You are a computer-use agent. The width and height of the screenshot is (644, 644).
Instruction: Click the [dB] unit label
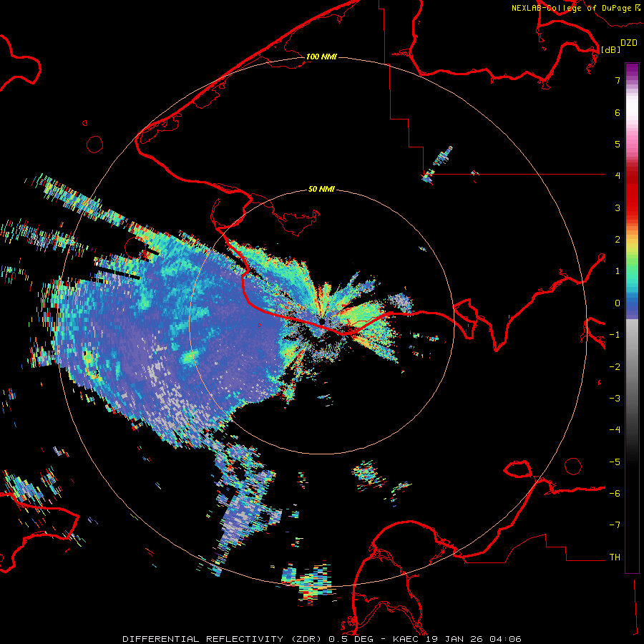point(611,49)
